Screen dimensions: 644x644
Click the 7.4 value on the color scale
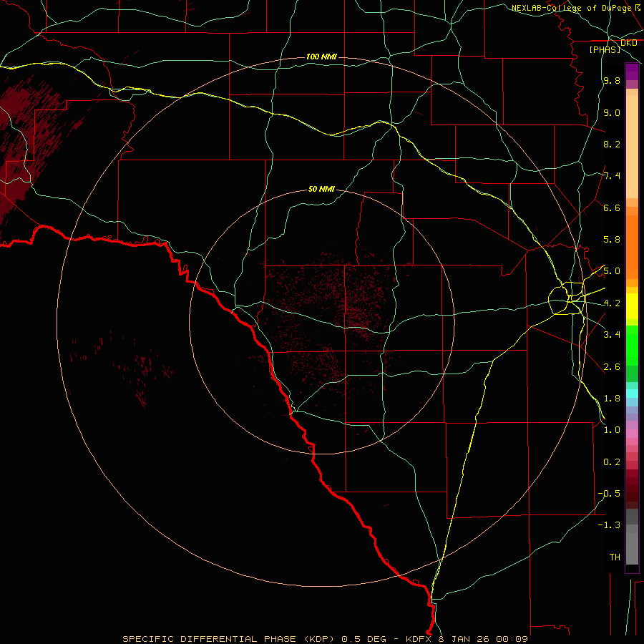click(612, 176)
